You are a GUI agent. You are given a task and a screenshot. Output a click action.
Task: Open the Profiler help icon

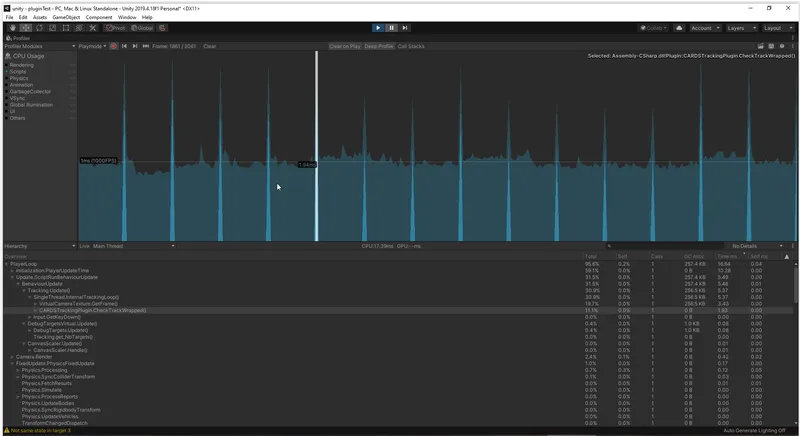point(782,46)
